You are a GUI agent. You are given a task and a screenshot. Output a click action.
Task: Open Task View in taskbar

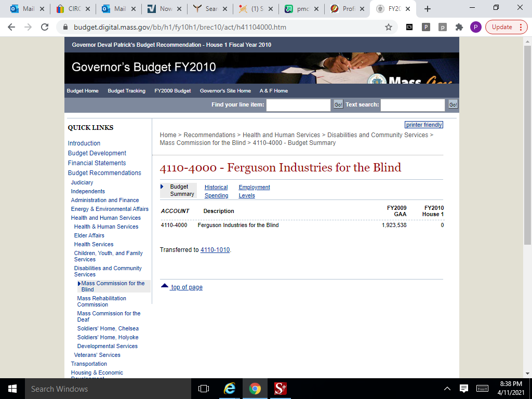[204, 389]
